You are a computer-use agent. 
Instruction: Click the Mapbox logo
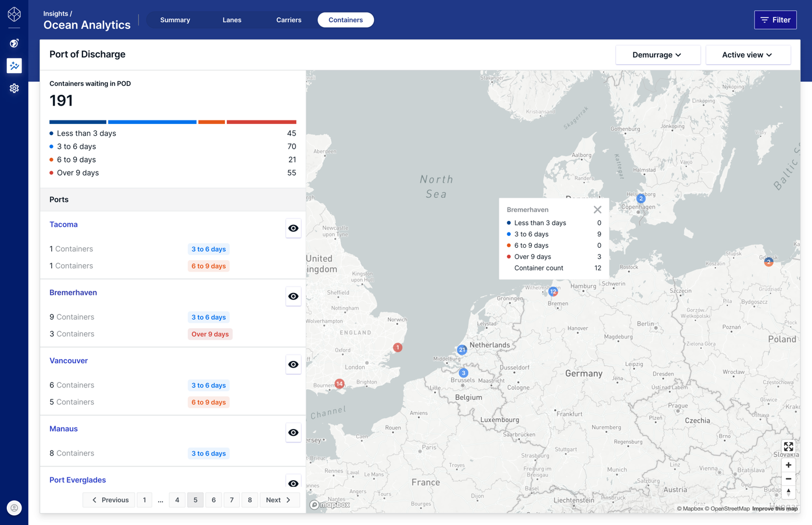330,505
